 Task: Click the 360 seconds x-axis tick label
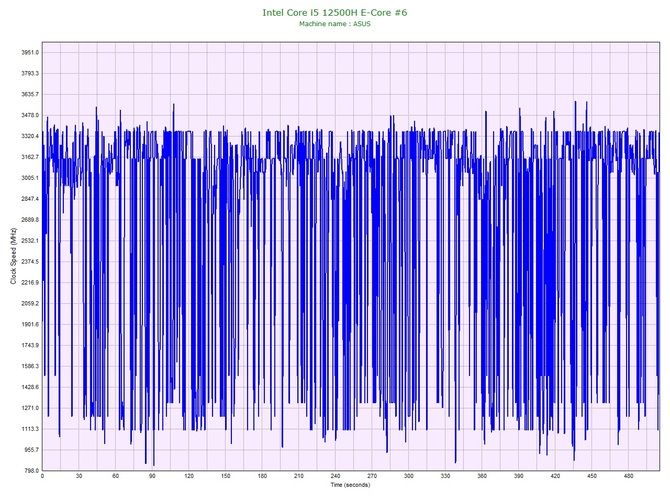coord(482,476)
